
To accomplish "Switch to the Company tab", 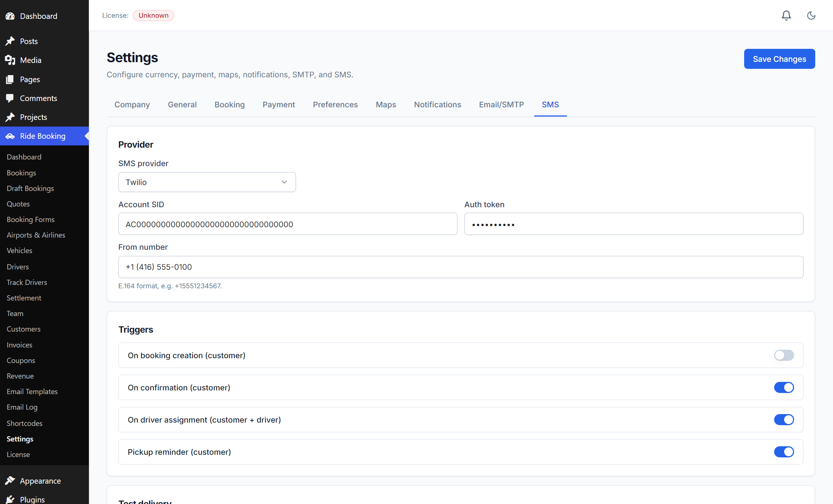I will [132, 105].
